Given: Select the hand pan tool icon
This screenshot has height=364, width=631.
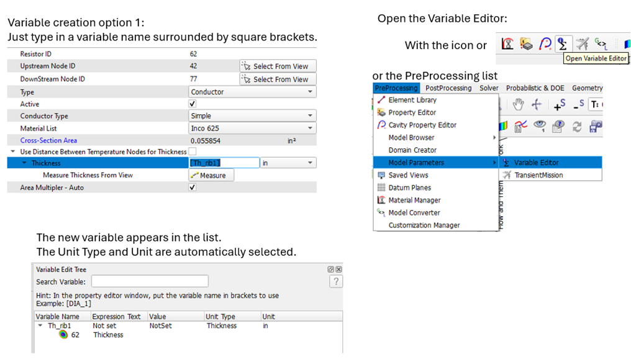Looking at the screenshot, I should 518,105.
